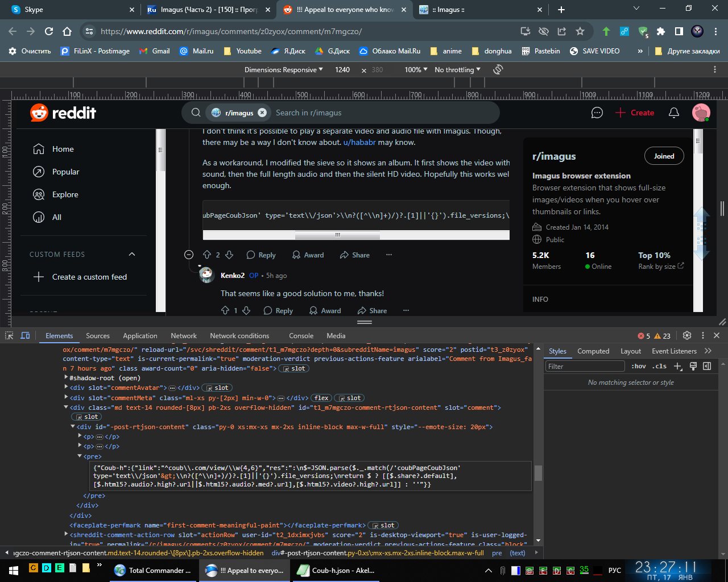Click the code block horizontal scrollbar
This screenshot has height=582, width=728.
[337, 235]
